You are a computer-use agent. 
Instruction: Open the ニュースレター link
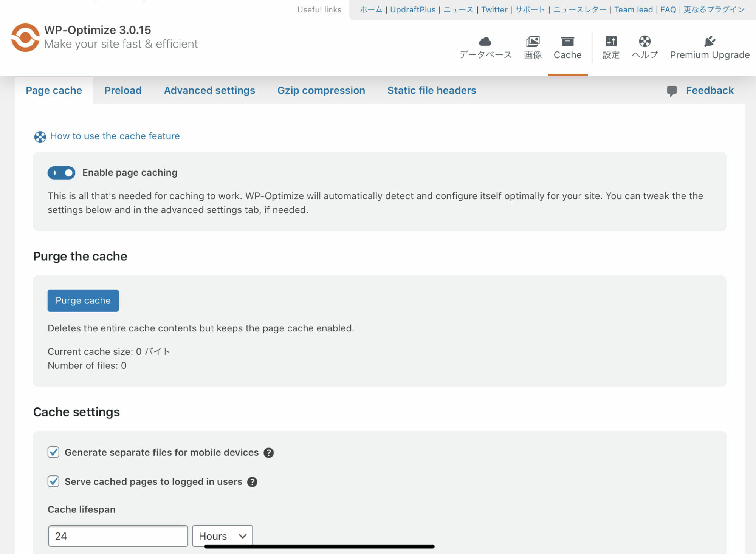coord(580,10)
